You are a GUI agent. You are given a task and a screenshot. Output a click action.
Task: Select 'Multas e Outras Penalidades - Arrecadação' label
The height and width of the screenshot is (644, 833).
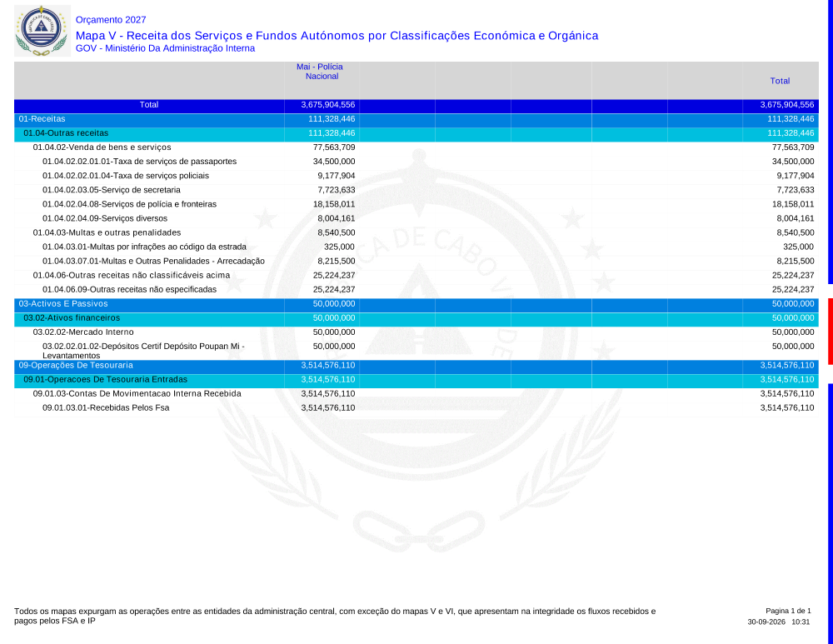pyautogui.click(x=153, y=262)
